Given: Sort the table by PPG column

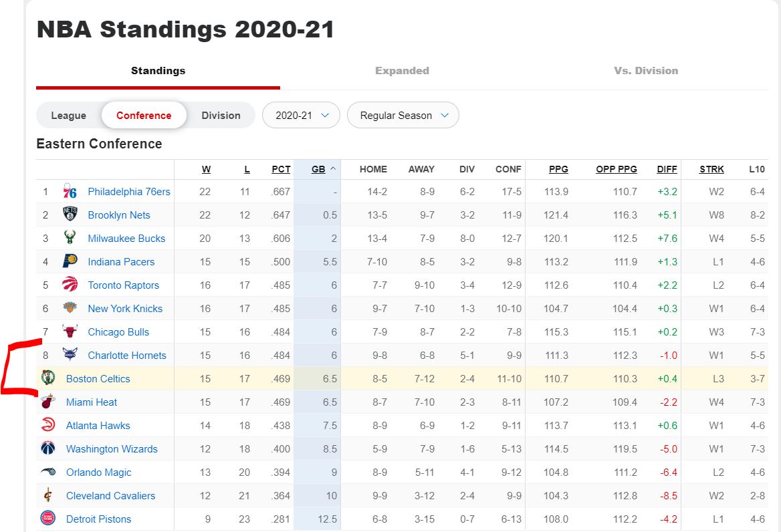Looking at the screenshot, I should click(x=558, y=169).
